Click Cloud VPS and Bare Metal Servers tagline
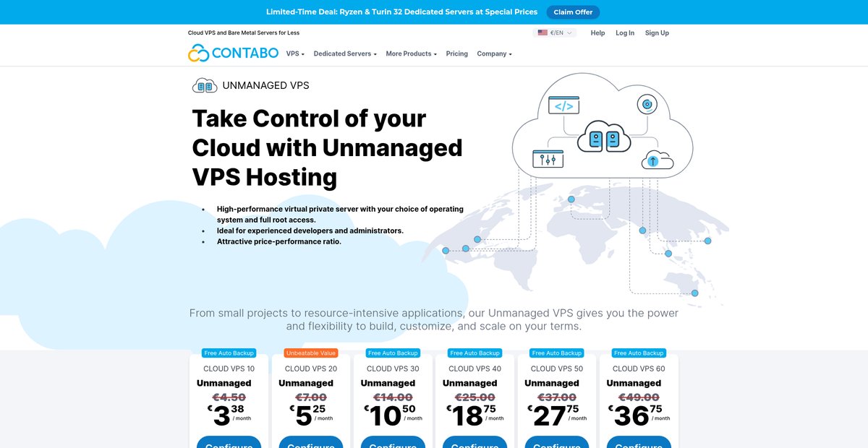 pos(244,33)
